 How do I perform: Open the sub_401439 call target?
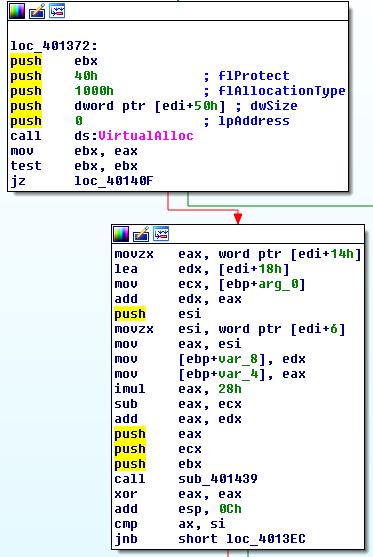pos(218,478)
